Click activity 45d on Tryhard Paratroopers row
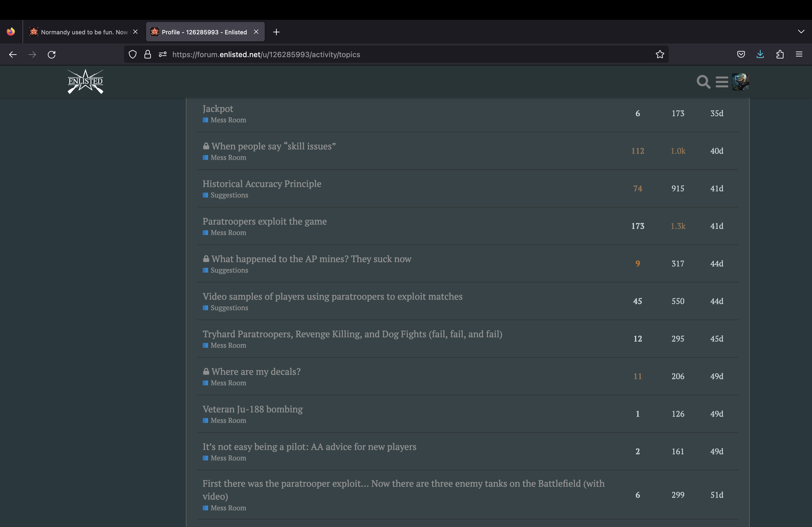This screenshot has width=812, height=527. click(717, 339)
